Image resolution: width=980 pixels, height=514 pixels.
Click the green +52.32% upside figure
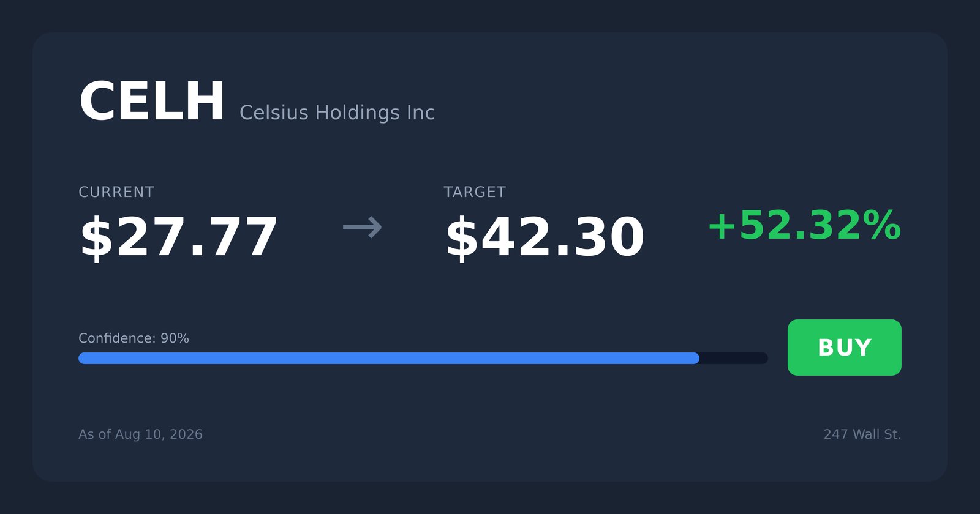pyautogui.click(x=804, y=226)
